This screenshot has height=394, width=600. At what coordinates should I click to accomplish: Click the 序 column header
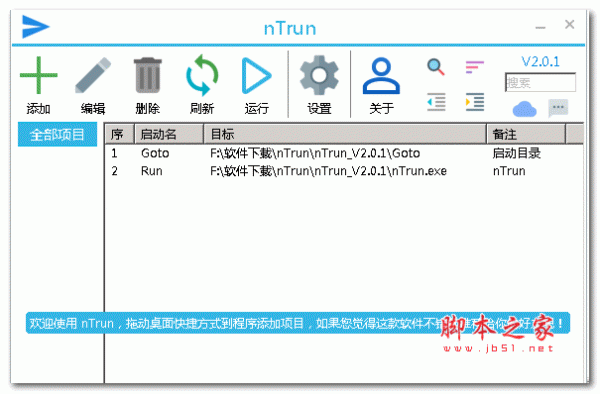pyautogui.click(x=119, y=134)
